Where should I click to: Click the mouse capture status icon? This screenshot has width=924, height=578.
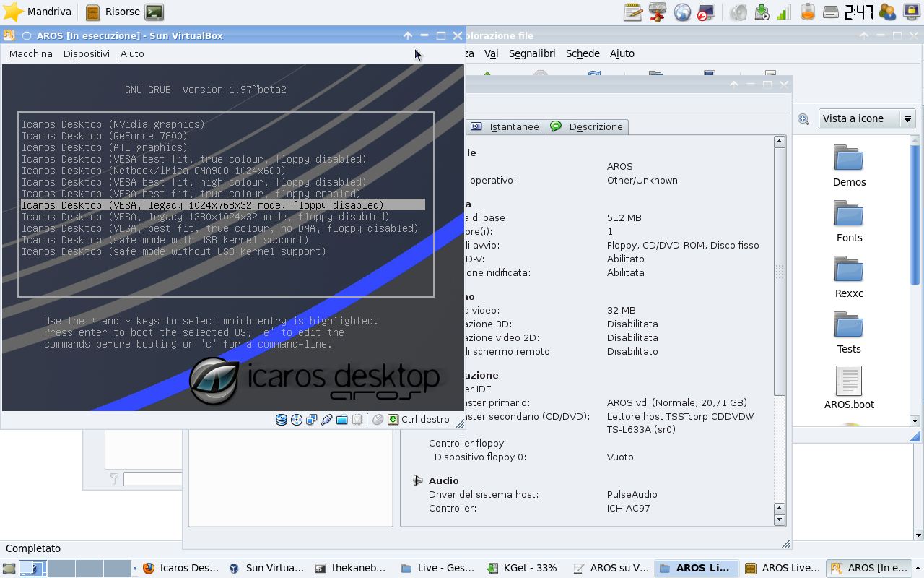click(x=378, y=420)
